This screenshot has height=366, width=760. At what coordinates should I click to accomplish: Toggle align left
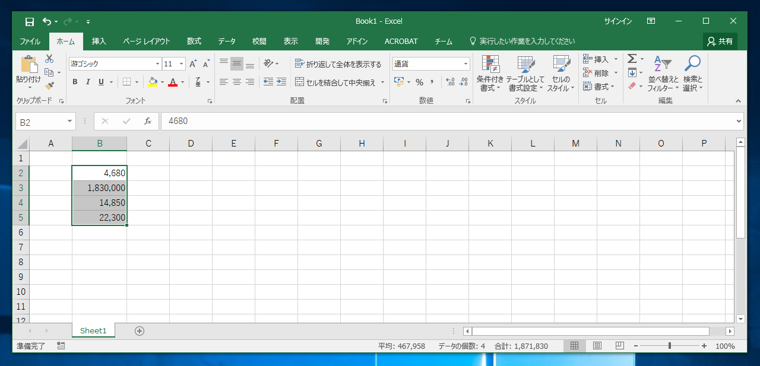pos(223,82)
